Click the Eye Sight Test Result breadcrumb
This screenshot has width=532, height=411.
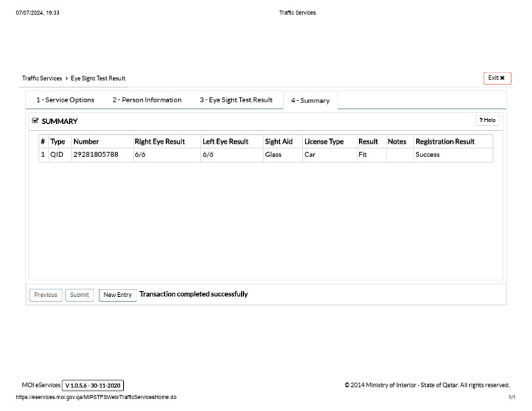click(x=98, y=79)
